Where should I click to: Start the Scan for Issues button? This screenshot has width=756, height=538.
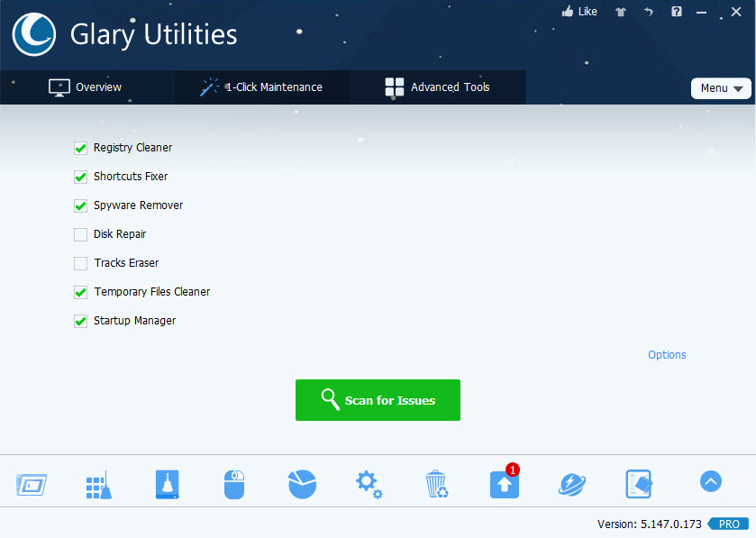coord(378,400)
